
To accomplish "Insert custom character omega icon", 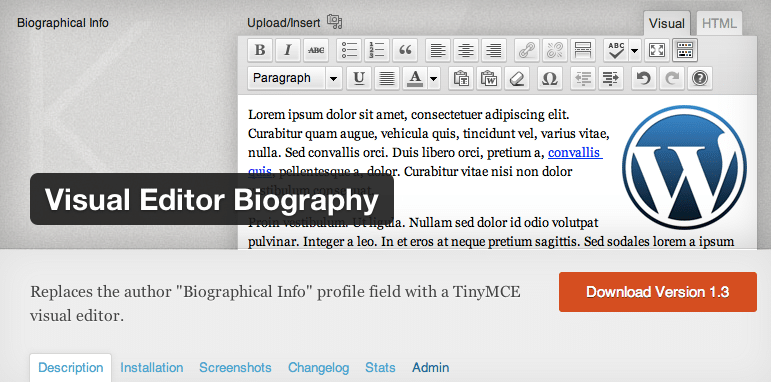I will (550, 78).
